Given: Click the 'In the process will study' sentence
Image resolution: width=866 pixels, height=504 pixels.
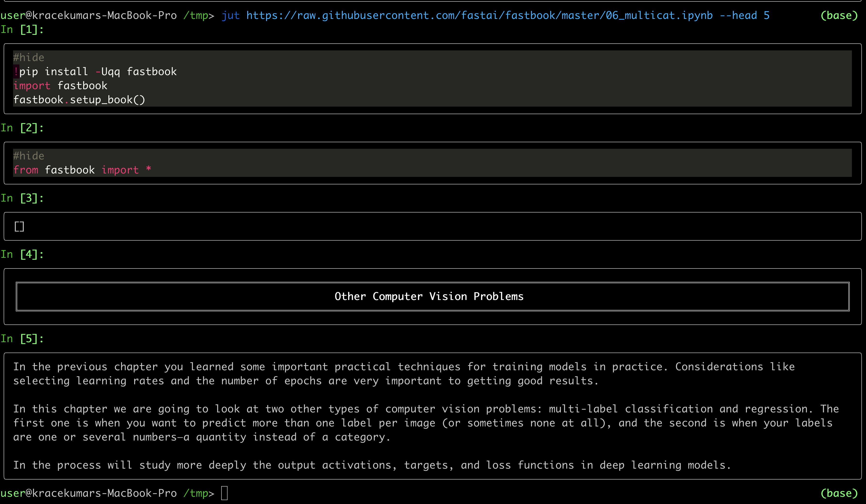Looking at the screenshot, I should click(x=372, y=465).
